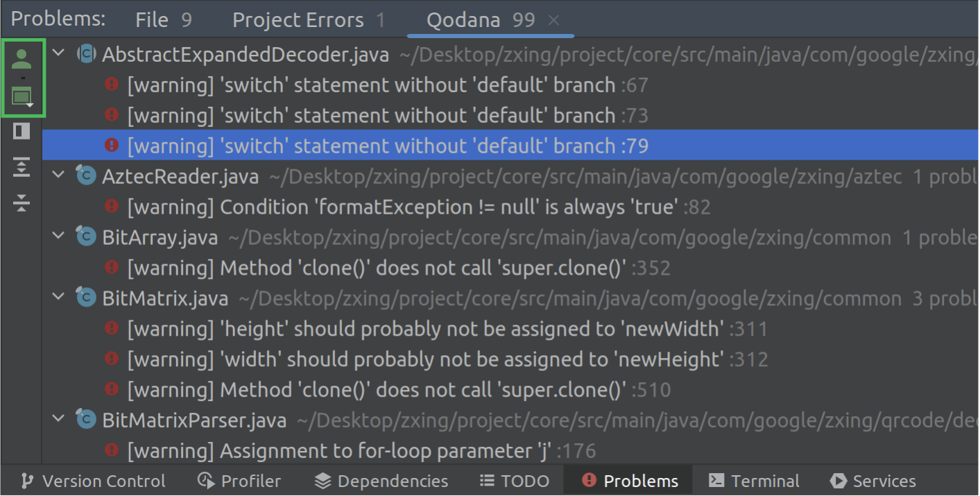Collapse the AztecReader.java problem group
Screen dimensions: 980x496
pyautogui.click(x=58, y=176)
